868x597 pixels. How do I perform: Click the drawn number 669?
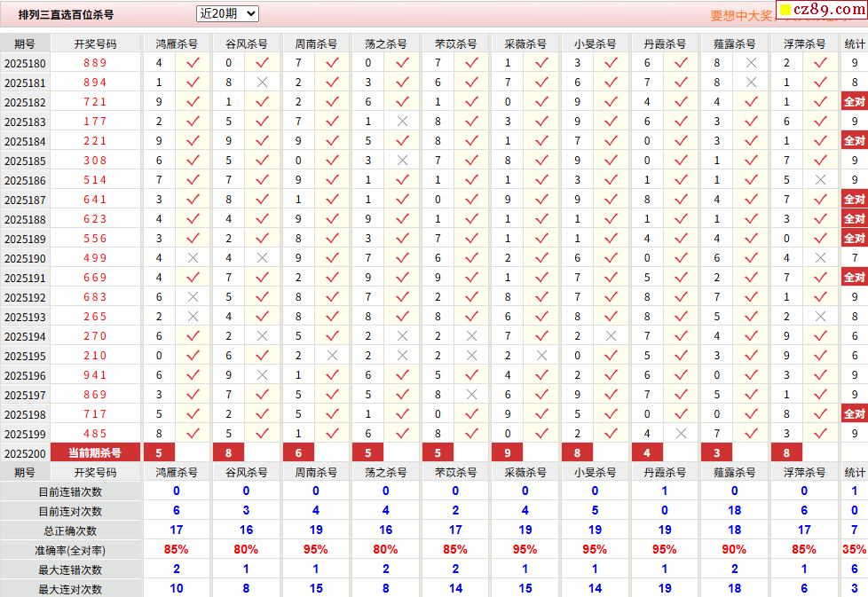coord(95,277)
